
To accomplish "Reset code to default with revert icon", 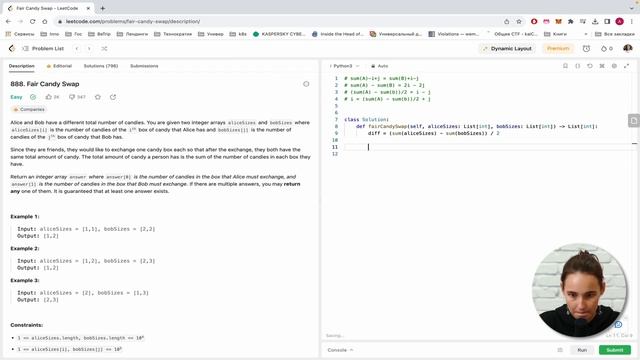I will 590,66.
